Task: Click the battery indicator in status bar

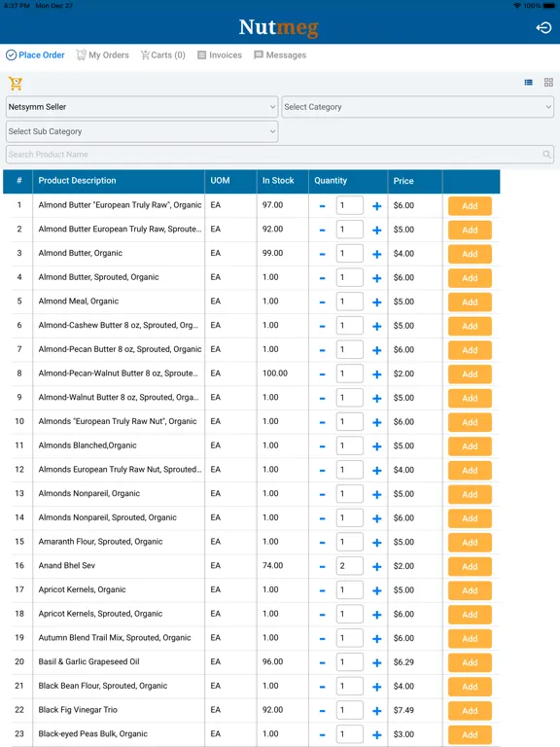Action: 548,5
